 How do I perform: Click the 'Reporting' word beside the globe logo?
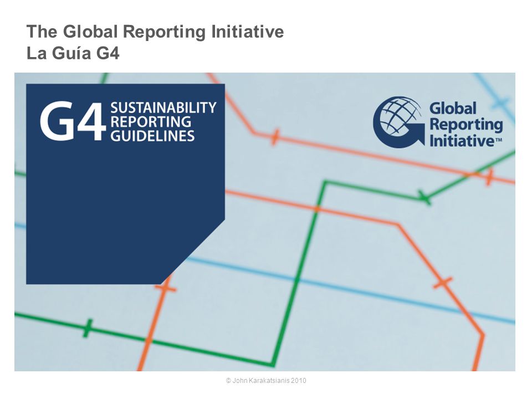(466, 125)
